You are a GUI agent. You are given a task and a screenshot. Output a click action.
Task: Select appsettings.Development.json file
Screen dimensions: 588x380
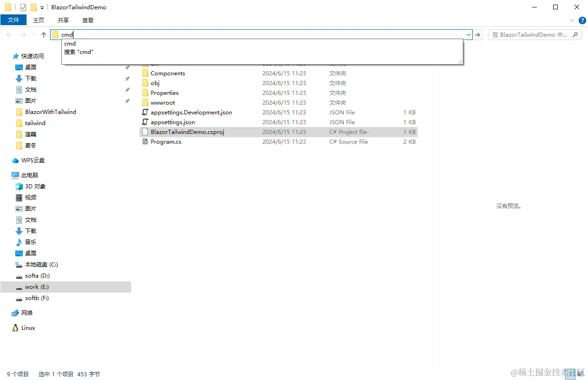pos(279,113)
